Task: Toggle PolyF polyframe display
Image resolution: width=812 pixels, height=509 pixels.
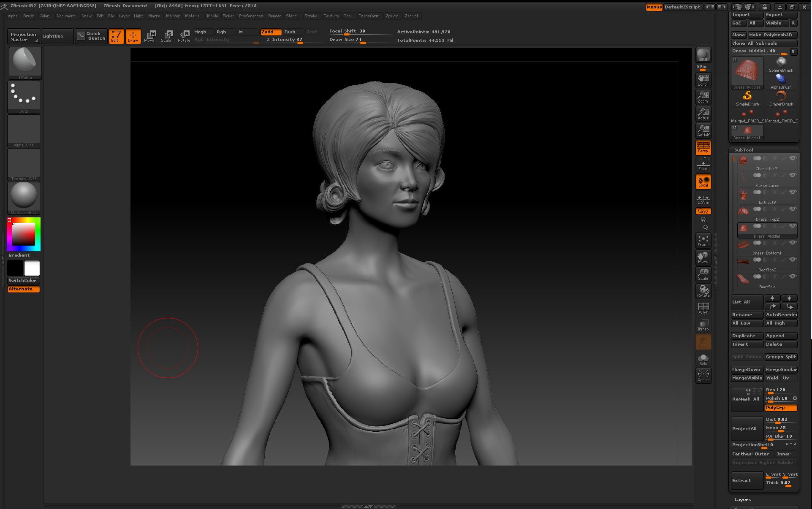Action: [x=703, y=308]
